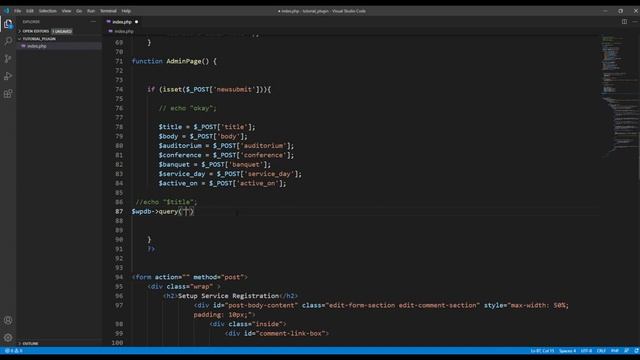Click "$active_on = $_POST['active_on'];" line
The image size is (640, 360).
click(222, 183)
